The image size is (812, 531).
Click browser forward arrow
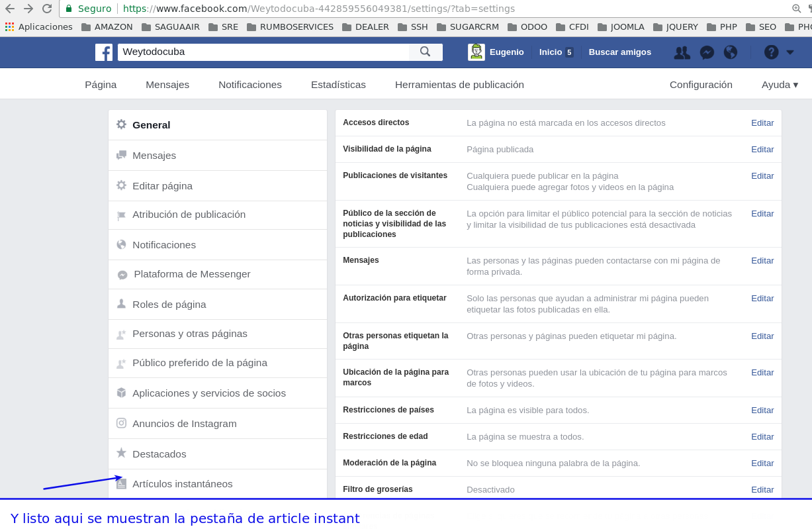pos(28,9)
